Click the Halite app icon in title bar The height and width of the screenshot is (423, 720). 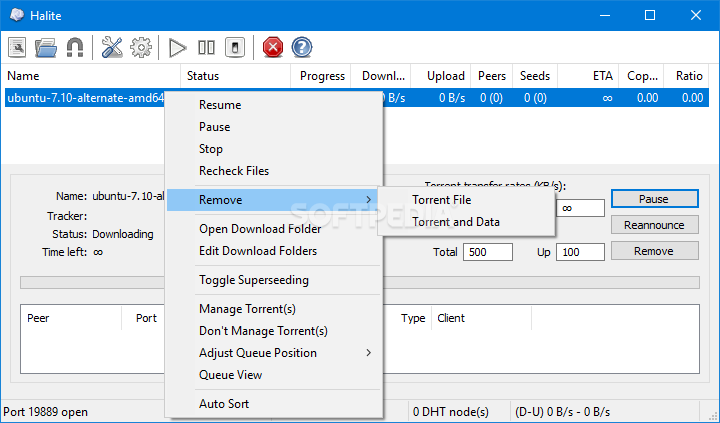click(x=17, y=15)
